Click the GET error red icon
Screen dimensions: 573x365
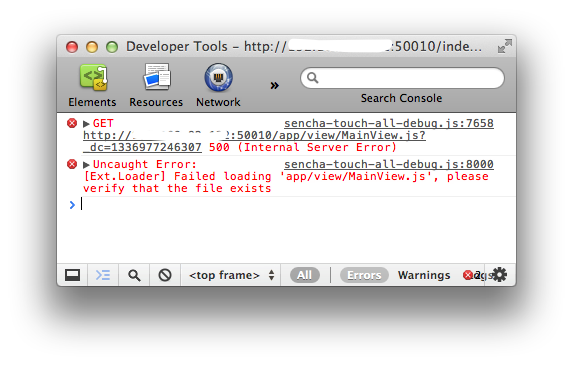click(72, 123)
